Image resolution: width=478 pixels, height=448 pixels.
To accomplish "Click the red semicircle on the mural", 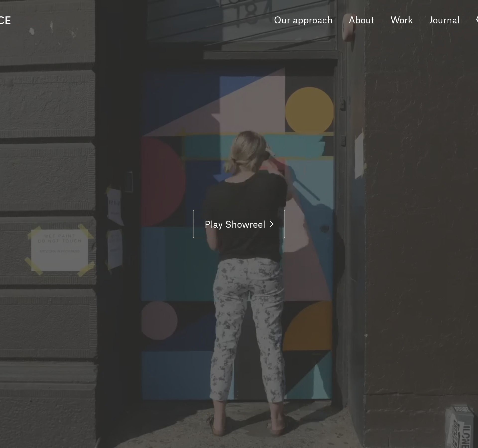I will [163, 182].
